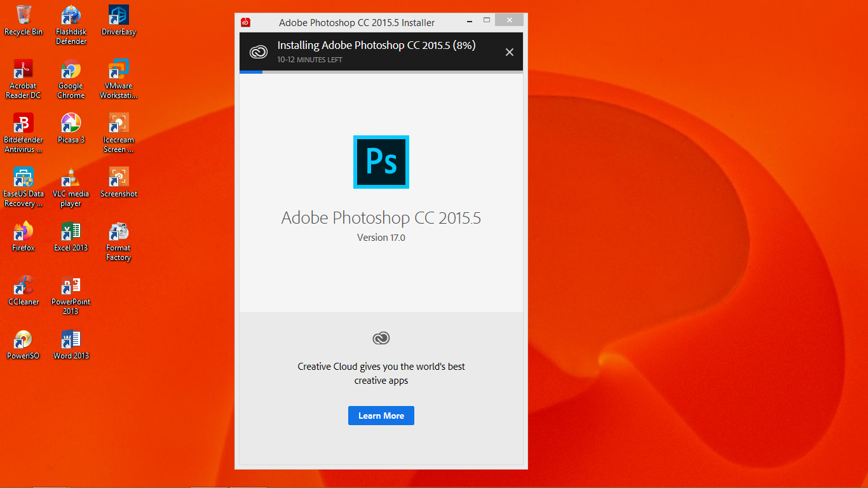Click the Creative Cloud icon in installer header
This screenshot has width=868, height=488.
click(x=259, y=52)
